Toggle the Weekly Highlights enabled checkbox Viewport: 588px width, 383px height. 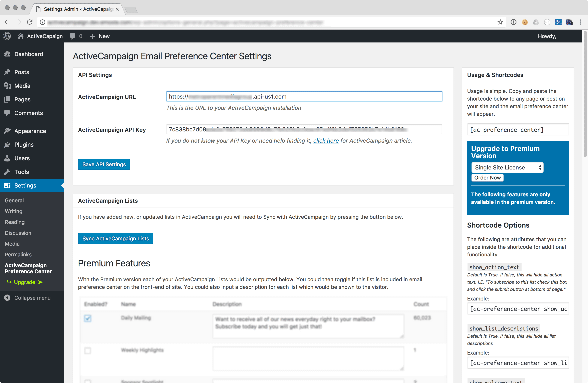click(x=88, y=351)
